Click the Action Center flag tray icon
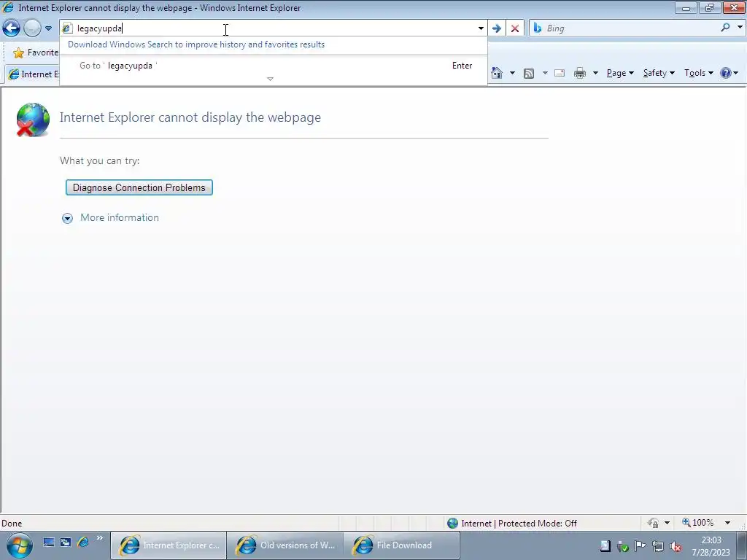Viewport: 747px width, 560px height. tap(640, 546)
